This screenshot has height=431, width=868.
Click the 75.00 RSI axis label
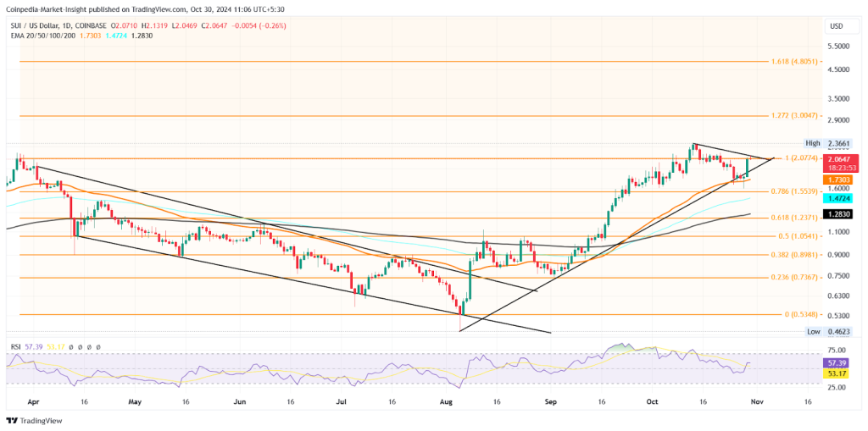(x=838, y=351)
